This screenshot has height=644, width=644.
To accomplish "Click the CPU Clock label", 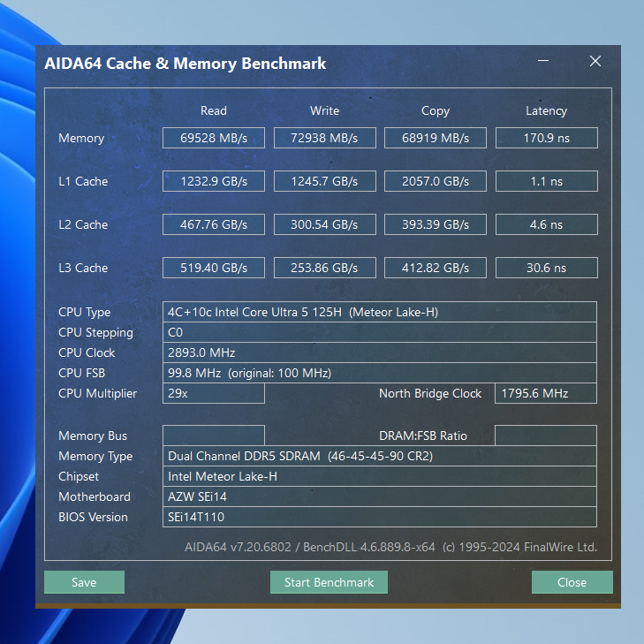I will click(87, 352).
